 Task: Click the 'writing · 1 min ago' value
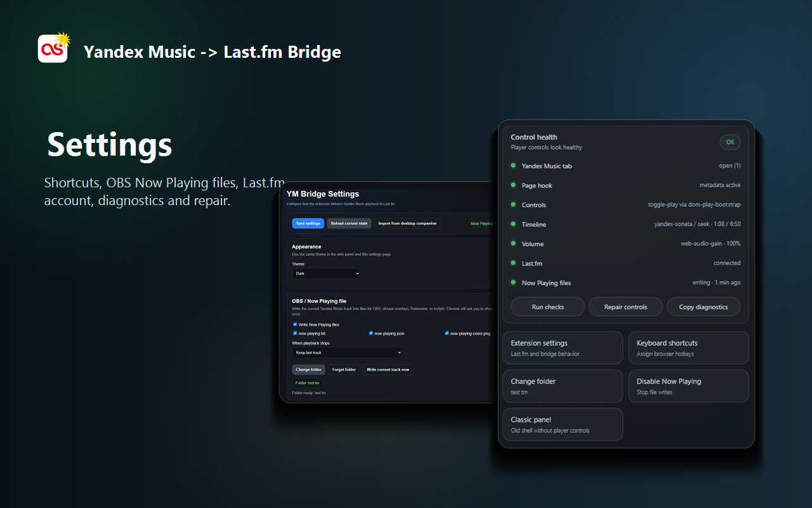pyautogui.click(x=716, y=283)
